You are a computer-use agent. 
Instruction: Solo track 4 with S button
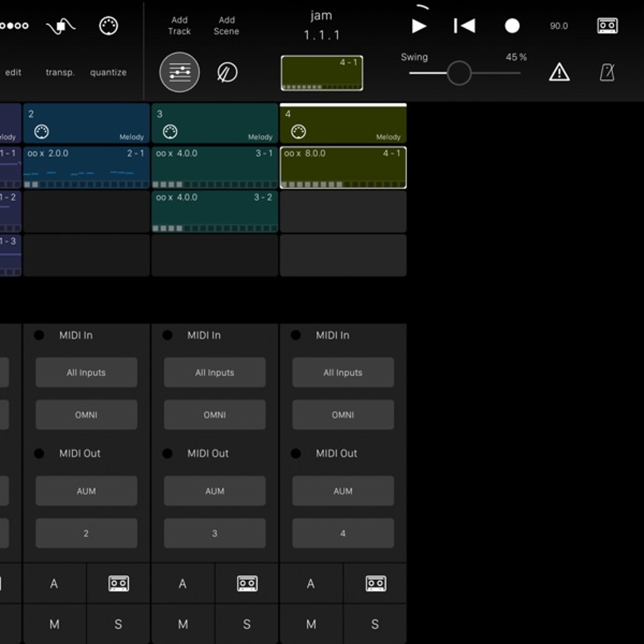[375, 624]
